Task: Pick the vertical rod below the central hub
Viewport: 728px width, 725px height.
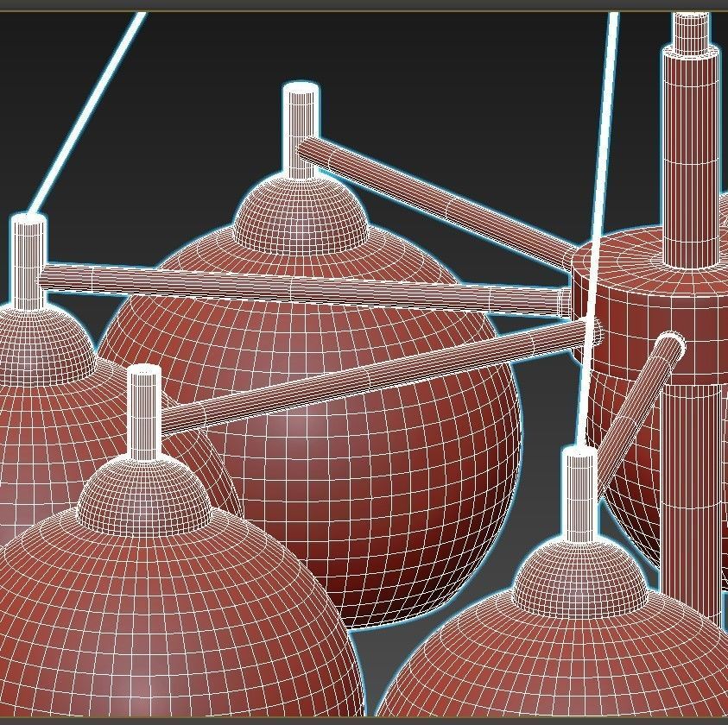Action: [x=692, y=501]
